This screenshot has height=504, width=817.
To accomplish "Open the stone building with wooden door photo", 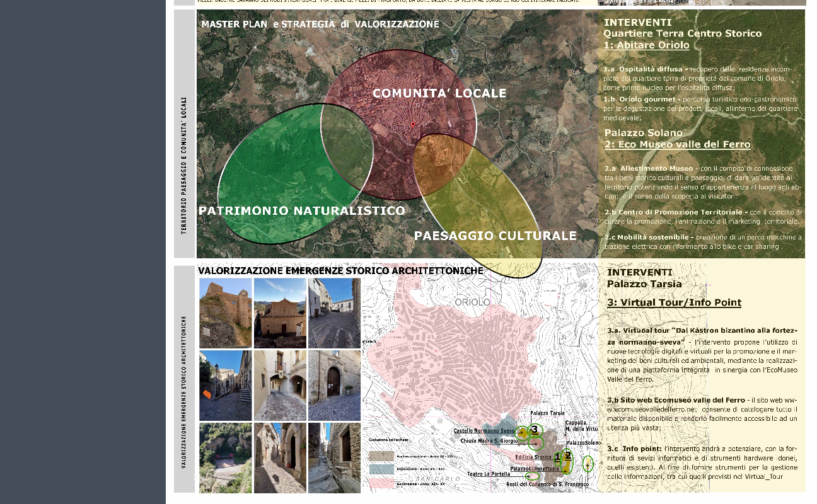I will click(335, 386).
